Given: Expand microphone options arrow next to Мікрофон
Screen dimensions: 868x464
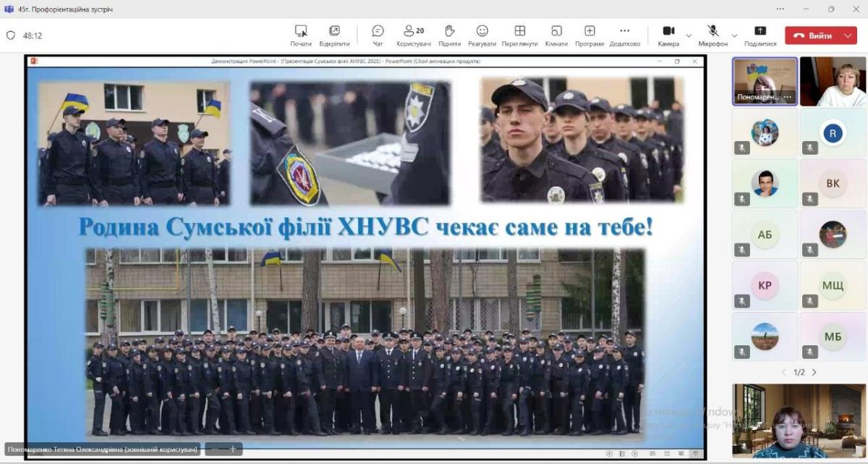Looking at the screenshot, I should pyautogui.click(x=734, y=35).
